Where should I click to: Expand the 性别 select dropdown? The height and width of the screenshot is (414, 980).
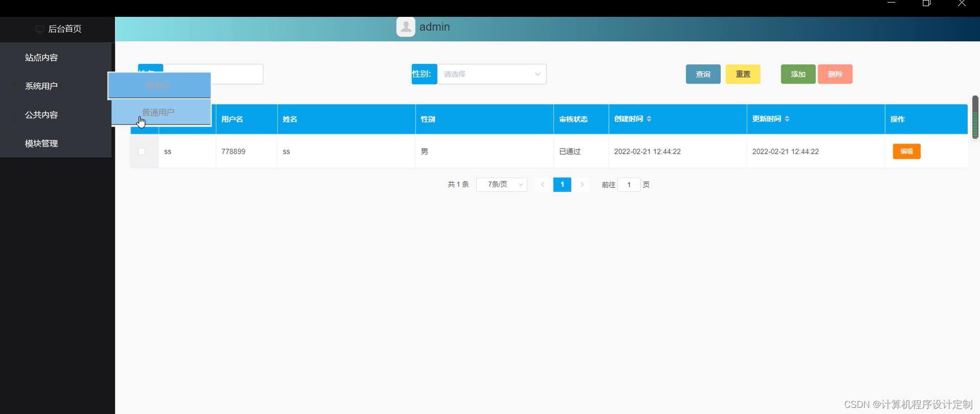(x=492, y=74)
